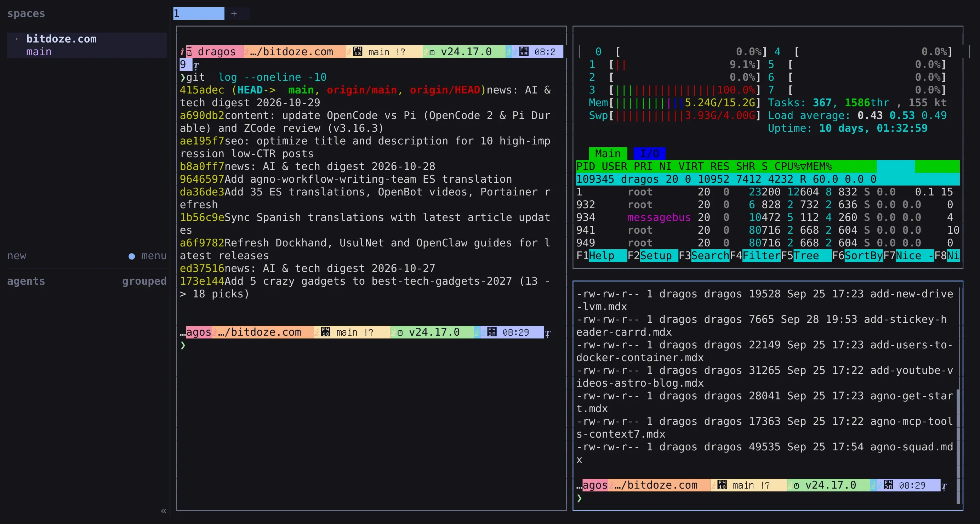The width and height of the screenshot is (980, 524).
Task: Collapse the sidebar with the double chevron
Action: point(164,511)
